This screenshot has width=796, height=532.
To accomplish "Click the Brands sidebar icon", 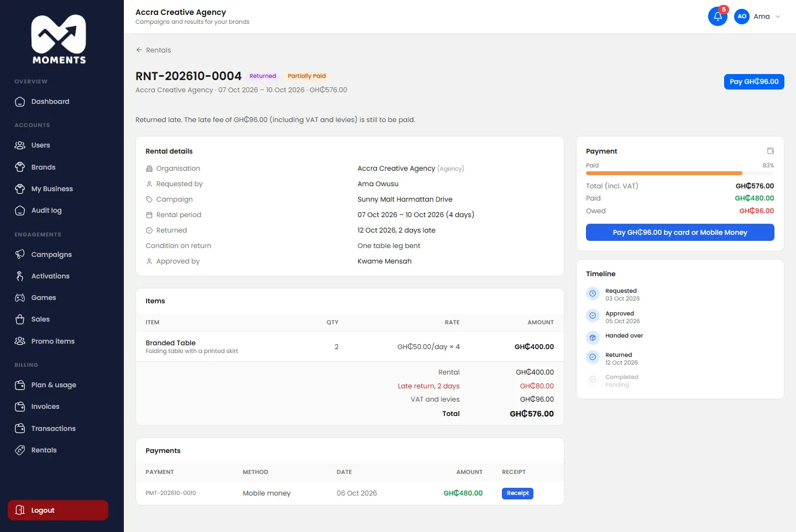I will coord(20,167).
